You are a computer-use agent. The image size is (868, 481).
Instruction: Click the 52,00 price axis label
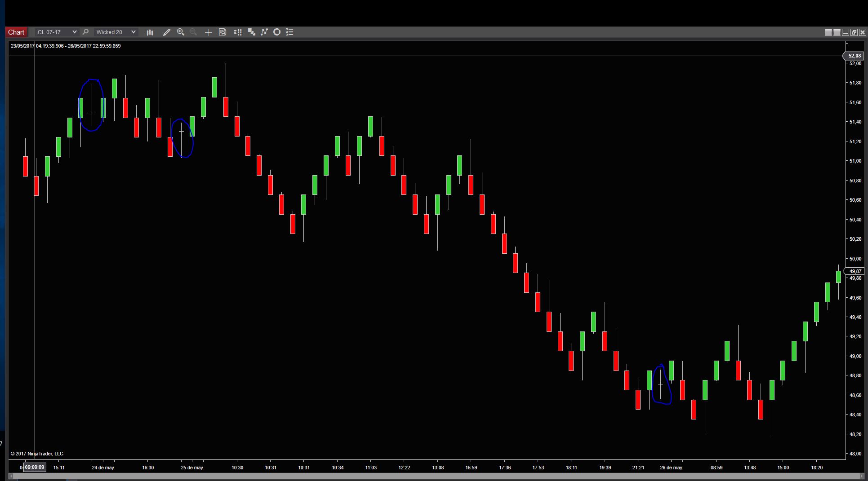tap(855, 63)
